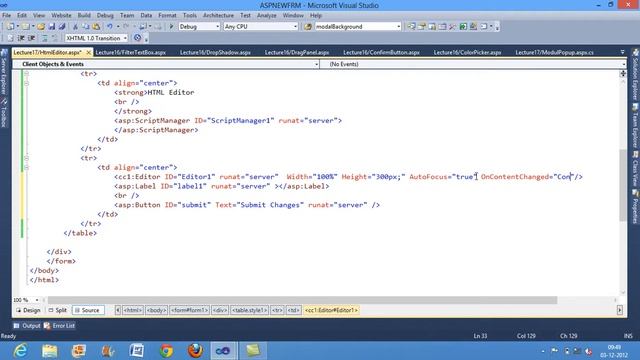The image size is (640, 360).
Task: Open the Website menu
Action: pyautogui.click(x=61, y=16)
